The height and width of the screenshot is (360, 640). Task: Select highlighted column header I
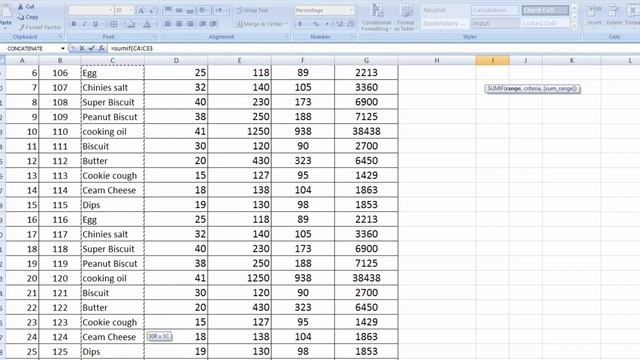(x=493, y=60)
